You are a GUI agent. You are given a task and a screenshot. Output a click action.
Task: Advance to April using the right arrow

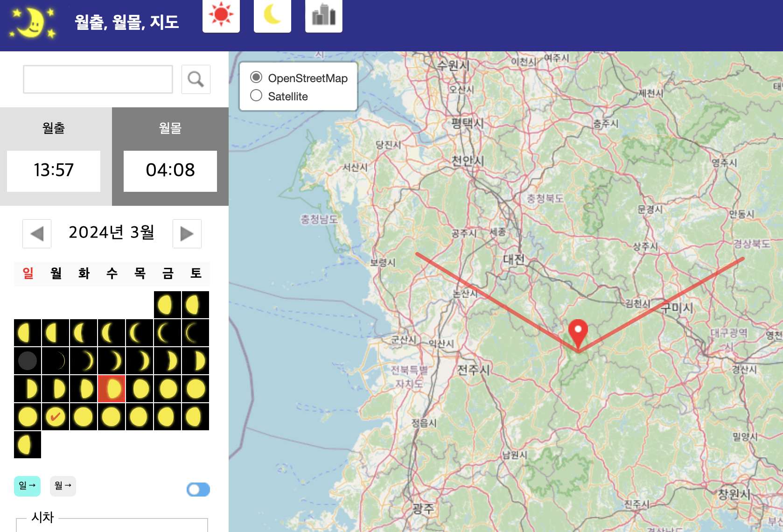tap(187, 234)
